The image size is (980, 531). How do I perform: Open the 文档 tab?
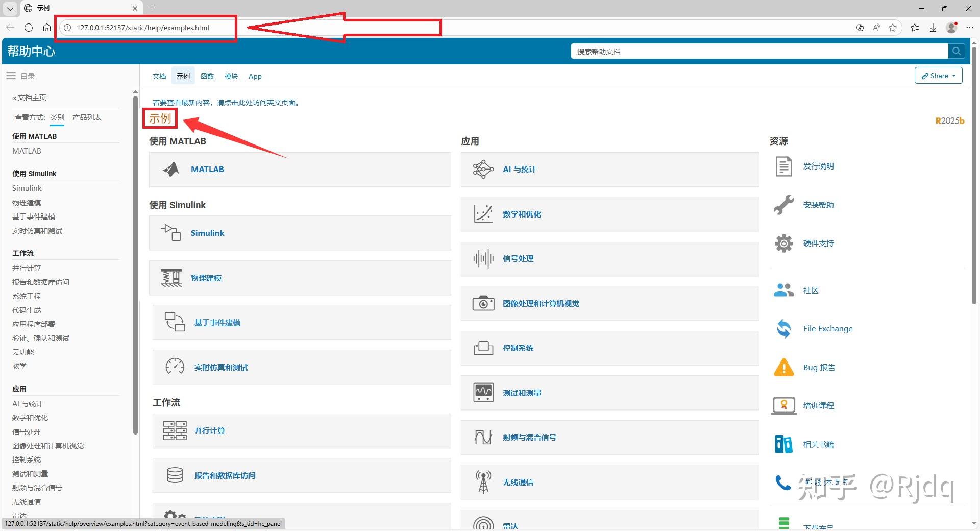point(159,76)
